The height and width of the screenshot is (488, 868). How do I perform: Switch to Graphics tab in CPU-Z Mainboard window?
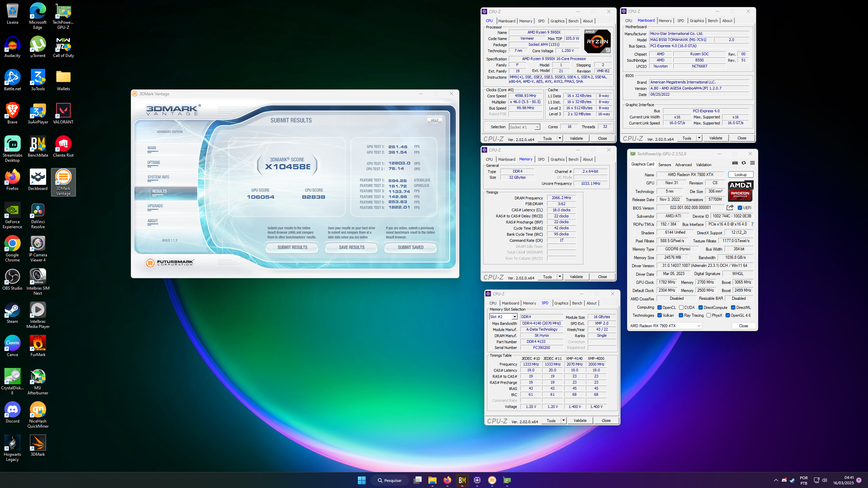pyautogui.click(x=697, y=21)
